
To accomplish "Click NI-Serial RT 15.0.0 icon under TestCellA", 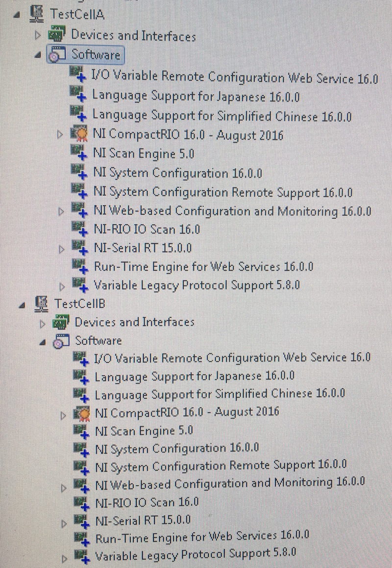I will point(80,248).
